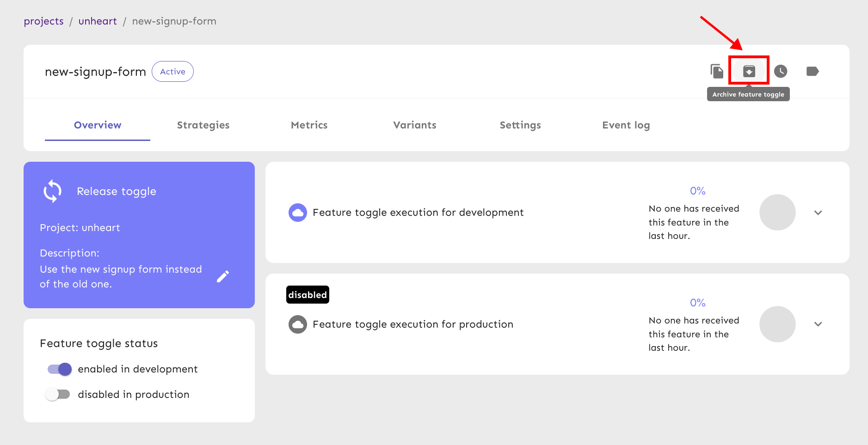View the Event log tab
This screenshot has width=868, height=445.
coord(626,125)
